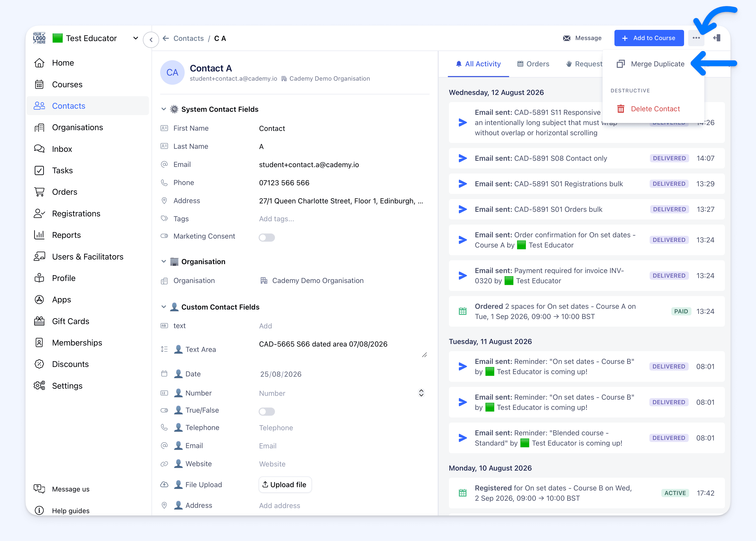Click the Upload file button

click(285, 485)
